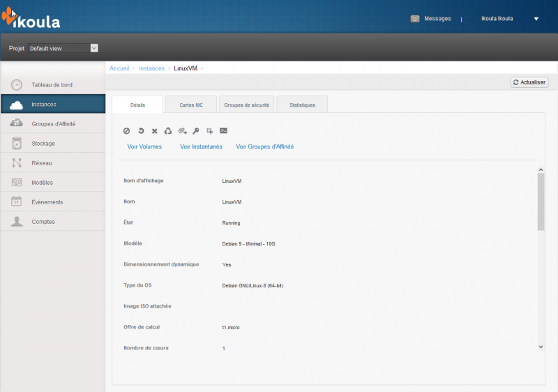Click the reinstall (recycle) VM icon
This screenshot has width=558, height=392.
tap(168, 131)
